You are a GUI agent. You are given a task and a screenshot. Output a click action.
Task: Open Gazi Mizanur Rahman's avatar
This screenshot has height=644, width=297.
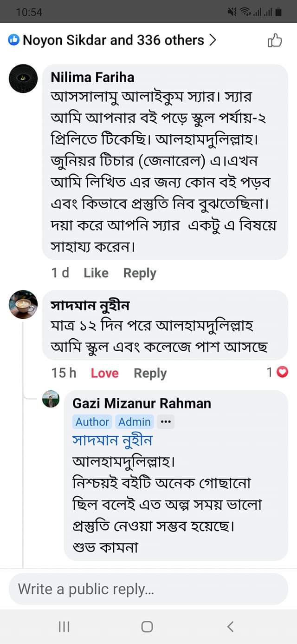51,399
